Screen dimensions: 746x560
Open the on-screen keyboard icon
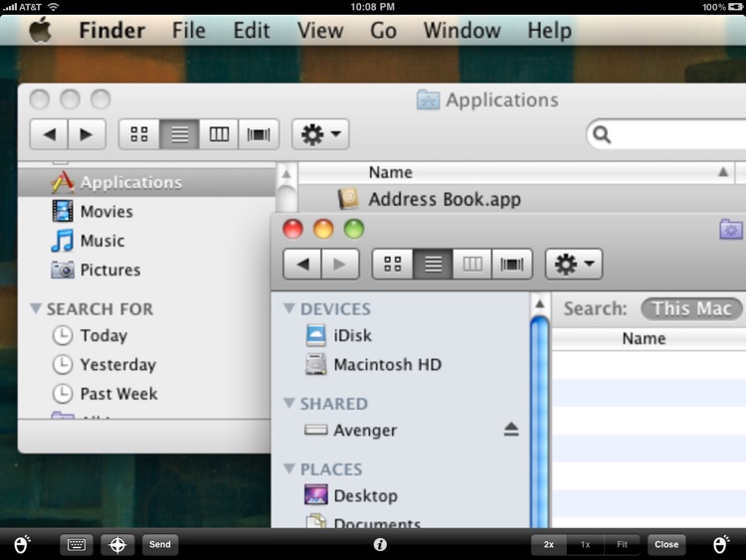[77, 544]
